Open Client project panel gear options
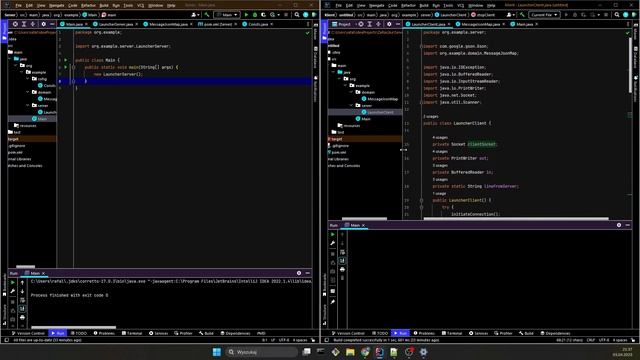Image resolution: width=640 pixels, height=360 pixels. (x=389, y=24)
